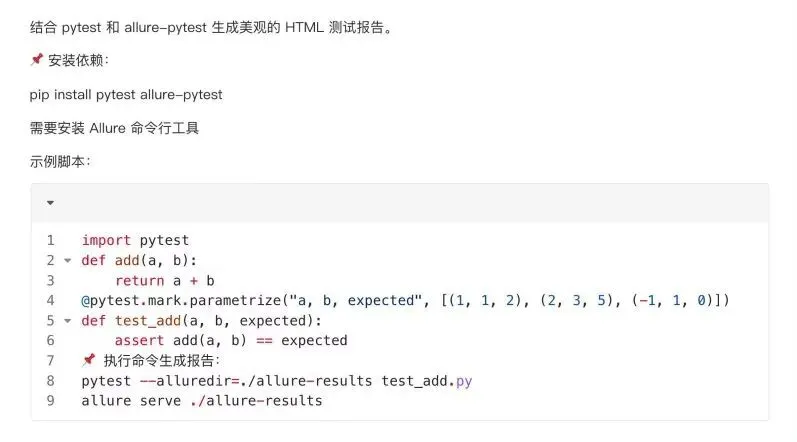Click the pushpin icon on line 7
This screenshot has height=442, width=797.
point(89,360)
